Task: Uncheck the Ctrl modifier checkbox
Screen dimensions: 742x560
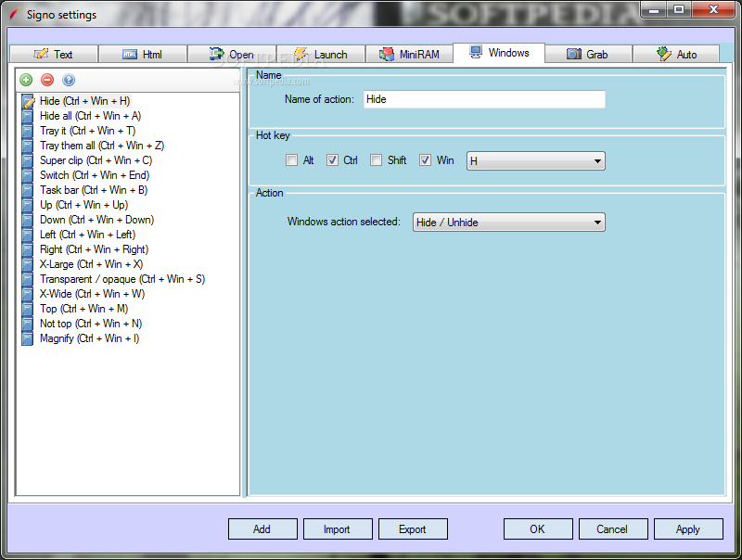Action: click(x=332, y=160)
